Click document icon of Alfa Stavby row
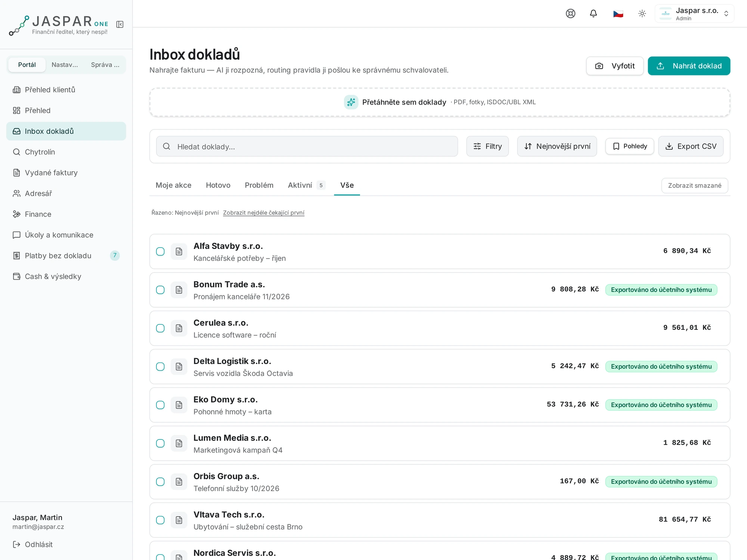 pos(179,252)
